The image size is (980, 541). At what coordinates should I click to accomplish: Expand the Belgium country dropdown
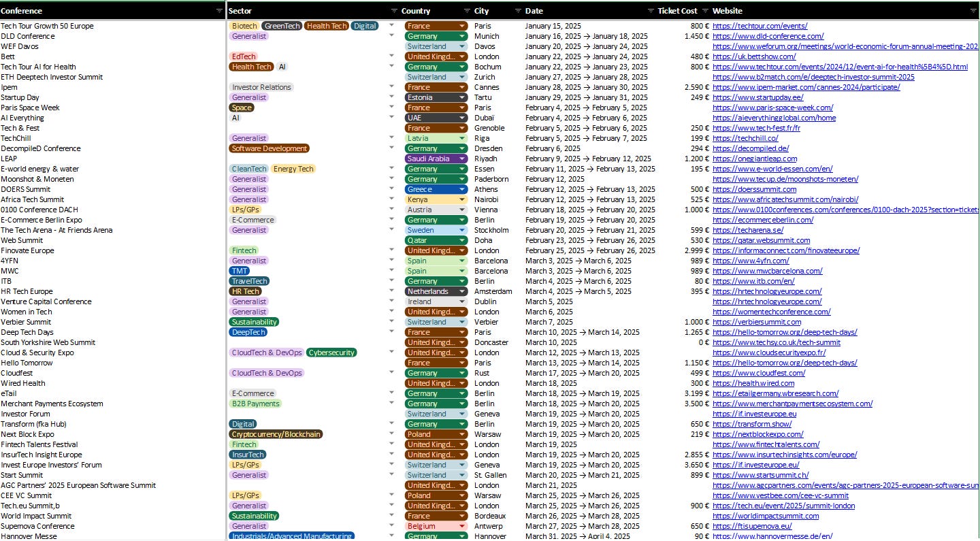click(462, 526)
